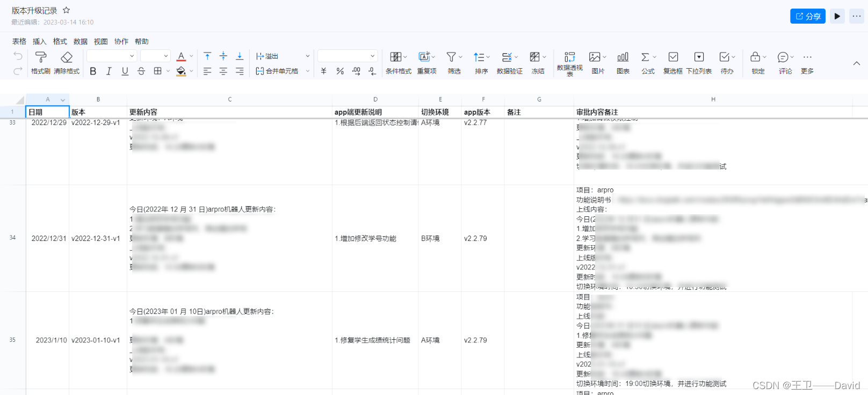868x395 pixels.
Task: Align text to the left
Action: (x=207, y=71)
